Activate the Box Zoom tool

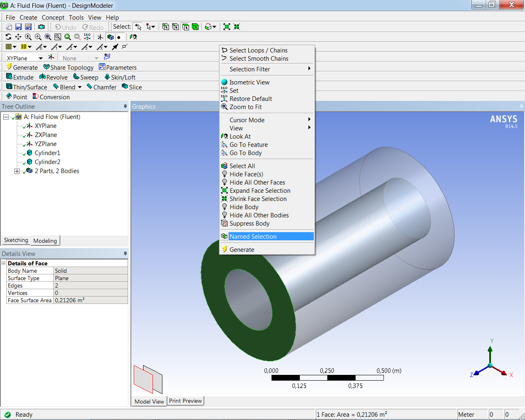[x=38, y=37]
